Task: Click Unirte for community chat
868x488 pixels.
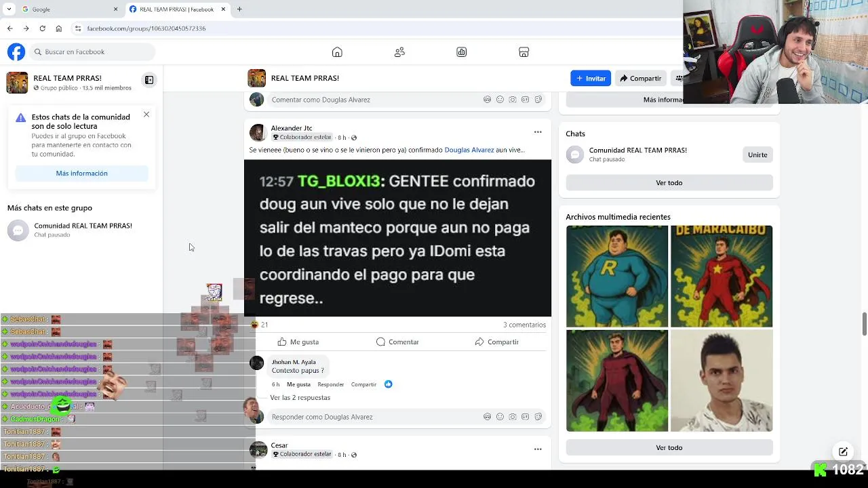Action: pos(757,155)
